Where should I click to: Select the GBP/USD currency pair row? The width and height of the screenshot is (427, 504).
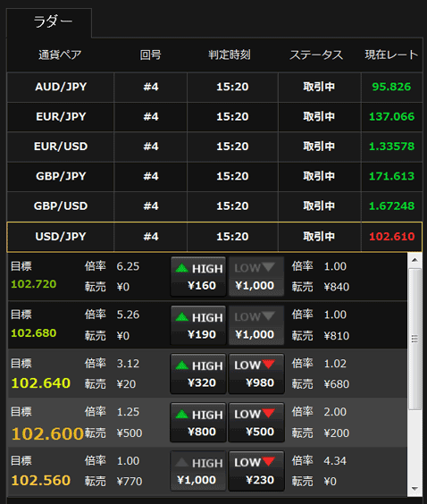(214, 206)
